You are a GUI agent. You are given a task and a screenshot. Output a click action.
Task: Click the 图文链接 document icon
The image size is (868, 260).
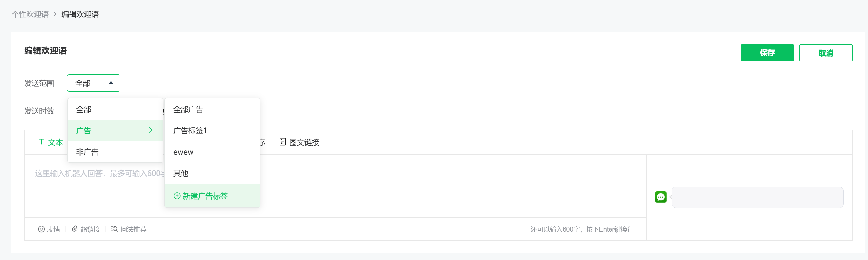click(282, 142)
